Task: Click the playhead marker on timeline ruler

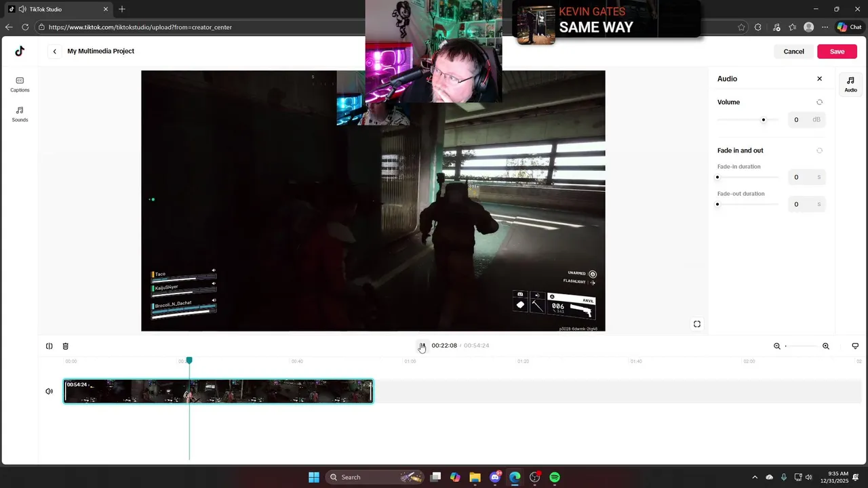Action: (189, 360)
